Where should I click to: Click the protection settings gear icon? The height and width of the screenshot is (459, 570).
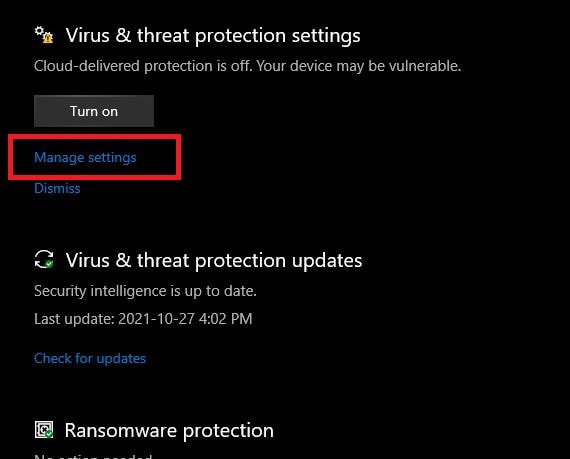(x=44, y=35)
